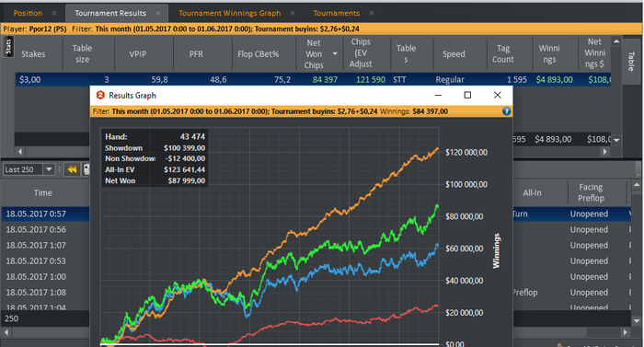Screen dimensions: 644x347
Task: Select hand row 18.05.2017 0:56
Action: tap(45, 229)
